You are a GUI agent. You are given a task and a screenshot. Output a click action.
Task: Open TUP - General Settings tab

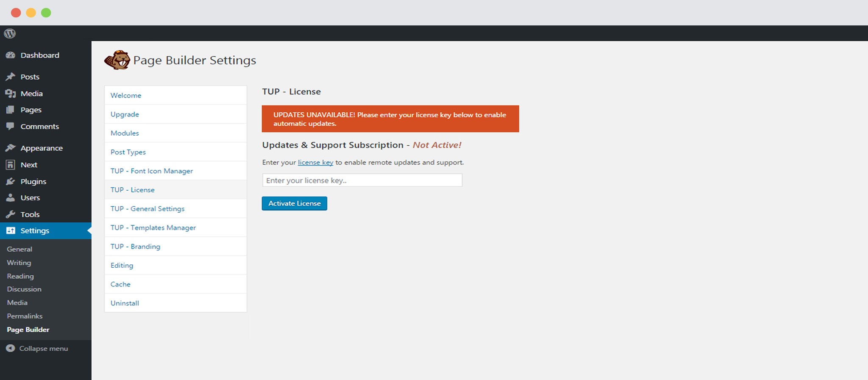coord(175,209)
